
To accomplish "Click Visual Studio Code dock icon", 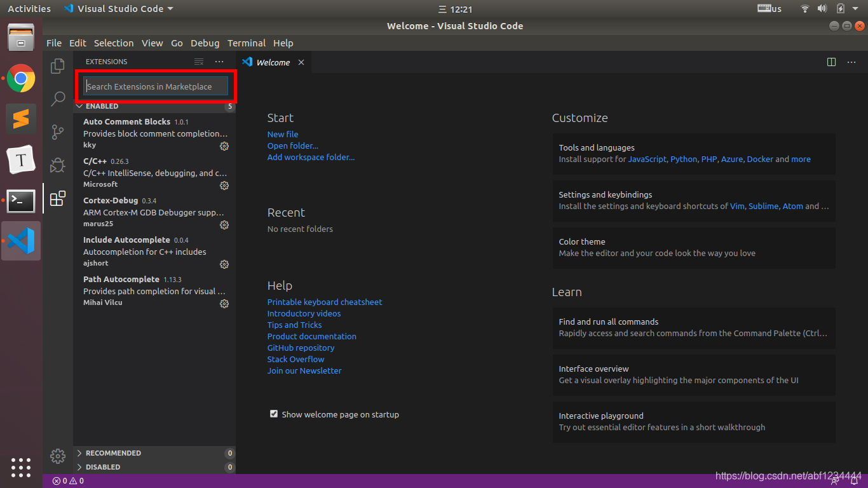I will coord(21,241).
